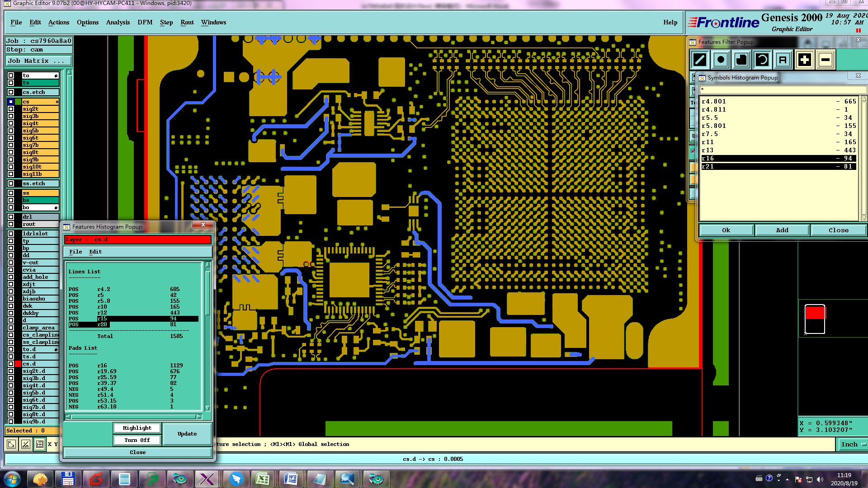Open the Analysis menu
The image size is (868, 488).
click(x=118, y=22)
